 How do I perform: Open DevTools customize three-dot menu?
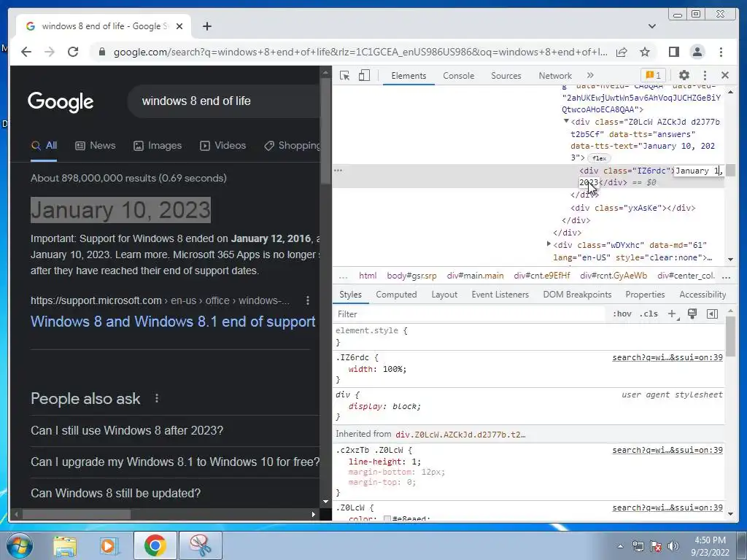(x=705, y=75)
